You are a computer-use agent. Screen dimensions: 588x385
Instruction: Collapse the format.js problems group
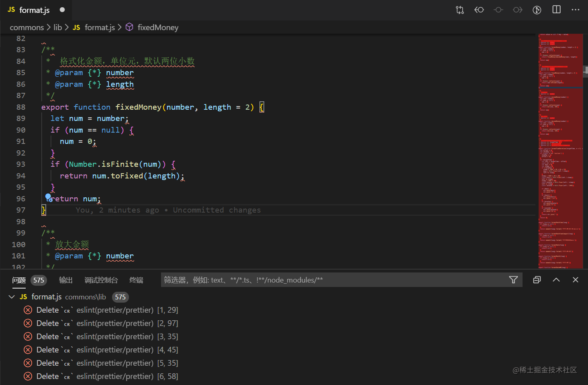click(11, 297)
